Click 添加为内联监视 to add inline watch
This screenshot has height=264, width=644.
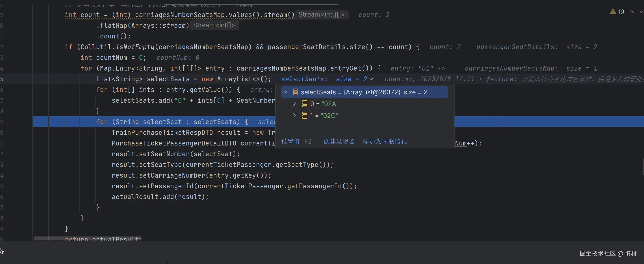[385, 141]
